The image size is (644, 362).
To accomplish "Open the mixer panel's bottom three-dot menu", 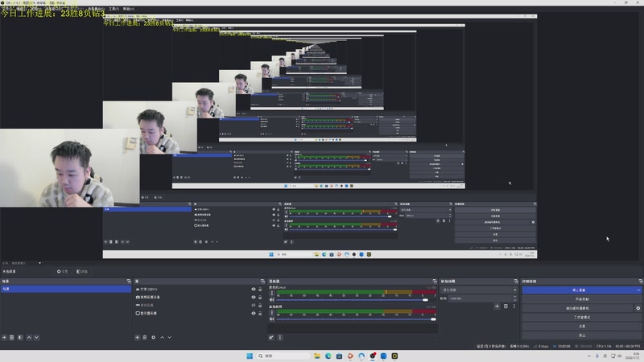I will 280,337.
